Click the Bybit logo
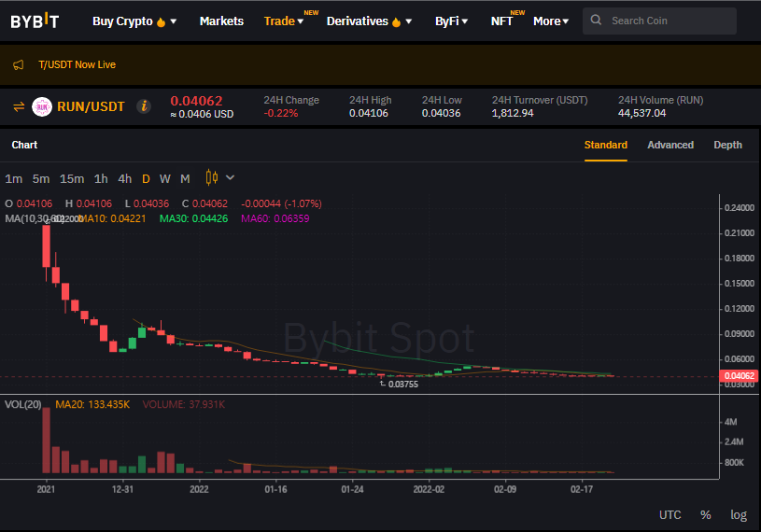This screenshot has width=761, height=532. click(x=35, y=21)
